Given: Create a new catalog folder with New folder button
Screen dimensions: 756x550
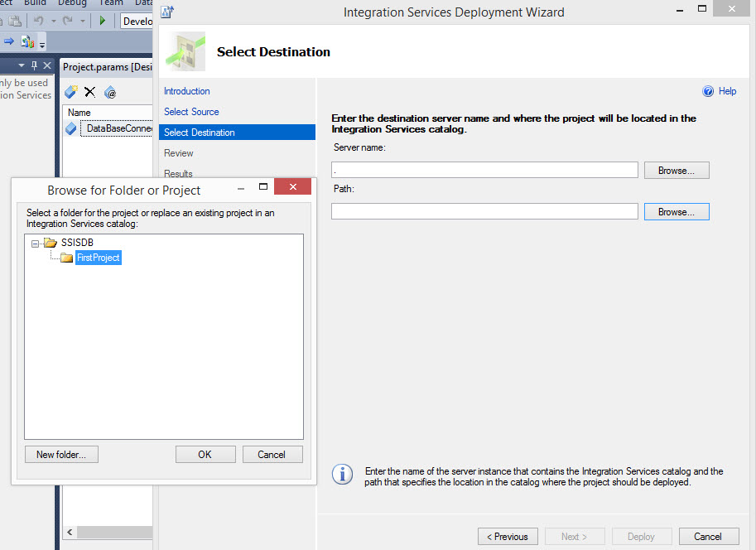Looking at the screenshot, I should (x=60, y=454).
